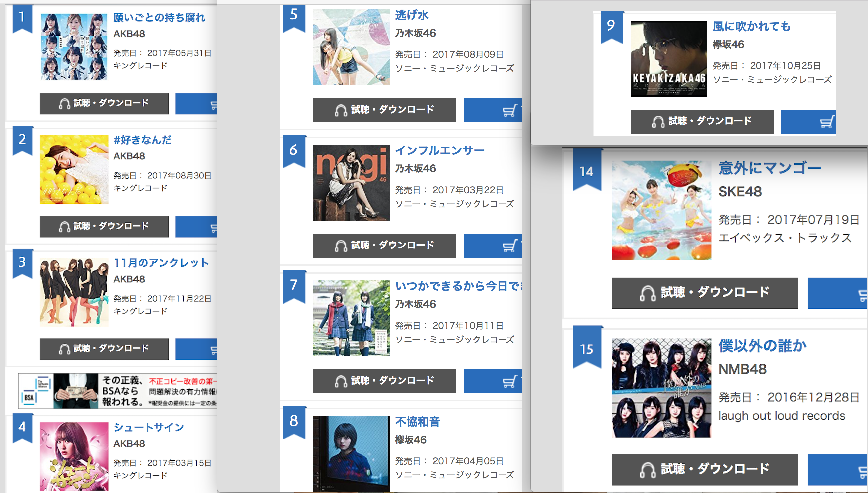Viewport: 868px width, 493px height.
Task: Click headphone icon for 意外にマンゴー
Action: point(648,293)
